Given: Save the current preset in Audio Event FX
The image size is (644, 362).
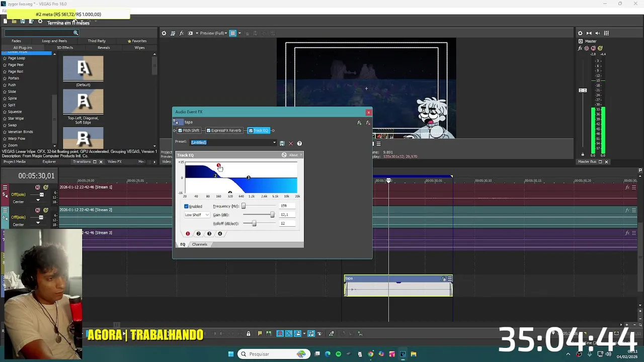Looking at the screenshot, I should pos(282,143).
